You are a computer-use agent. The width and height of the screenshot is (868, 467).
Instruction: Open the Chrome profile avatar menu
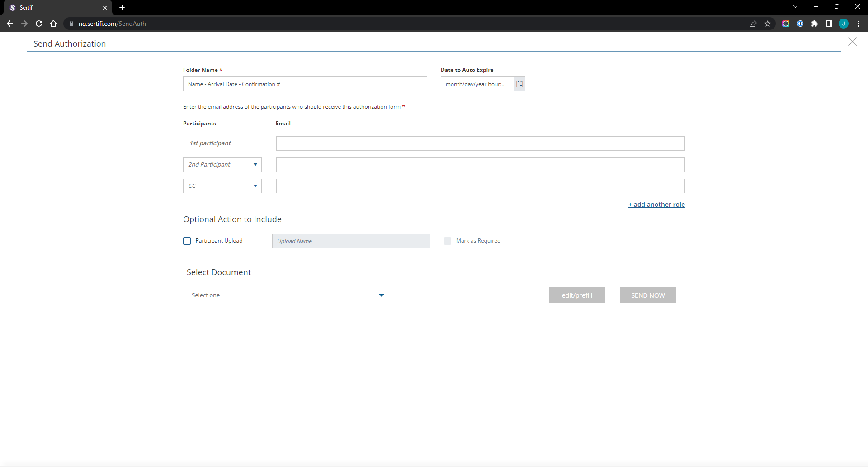point(844,24)
